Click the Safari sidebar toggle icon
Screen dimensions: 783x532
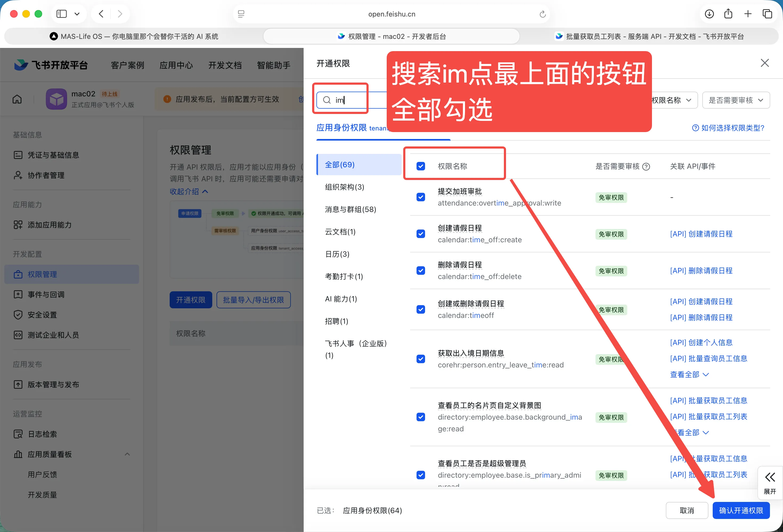(x=61, y=14)
